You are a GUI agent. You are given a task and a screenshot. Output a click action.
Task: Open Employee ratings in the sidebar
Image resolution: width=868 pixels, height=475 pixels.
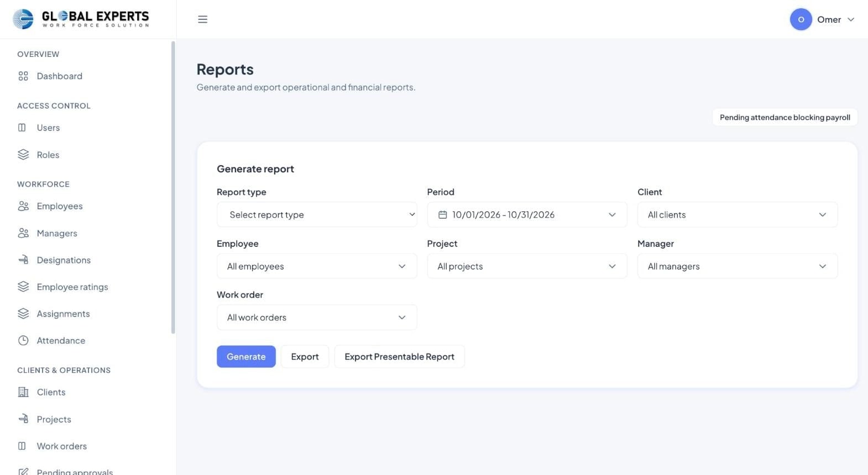[x=72, y=287]
